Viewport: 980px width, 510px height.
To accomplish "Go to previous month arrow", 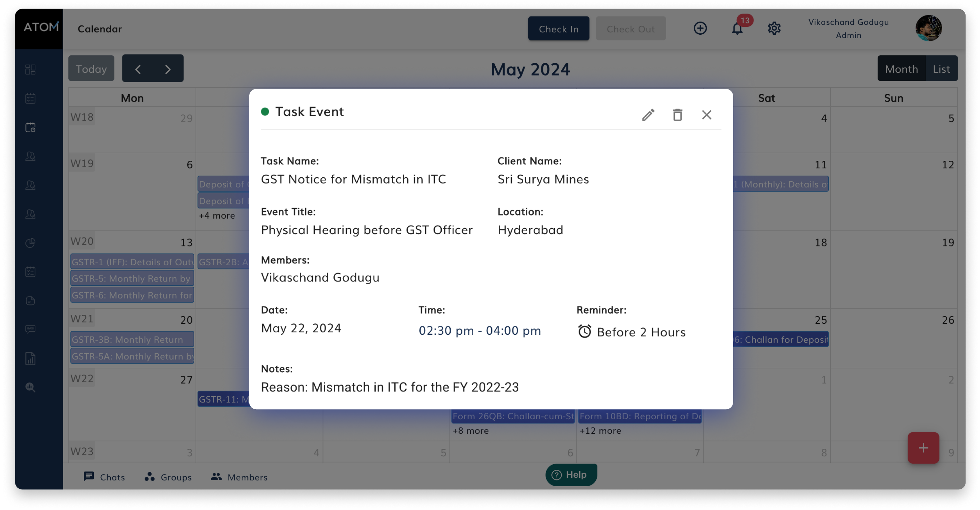I will 138,69.
